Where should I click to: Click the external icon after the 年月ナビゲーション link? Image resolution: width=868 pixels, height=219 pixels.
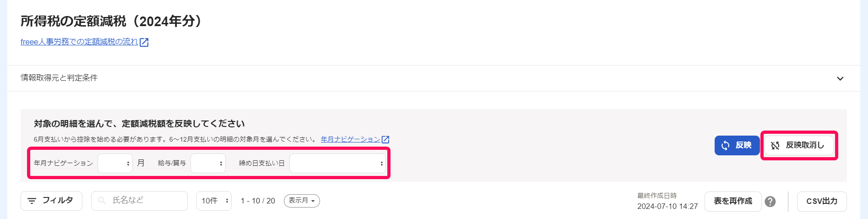(x=385, y=139)
